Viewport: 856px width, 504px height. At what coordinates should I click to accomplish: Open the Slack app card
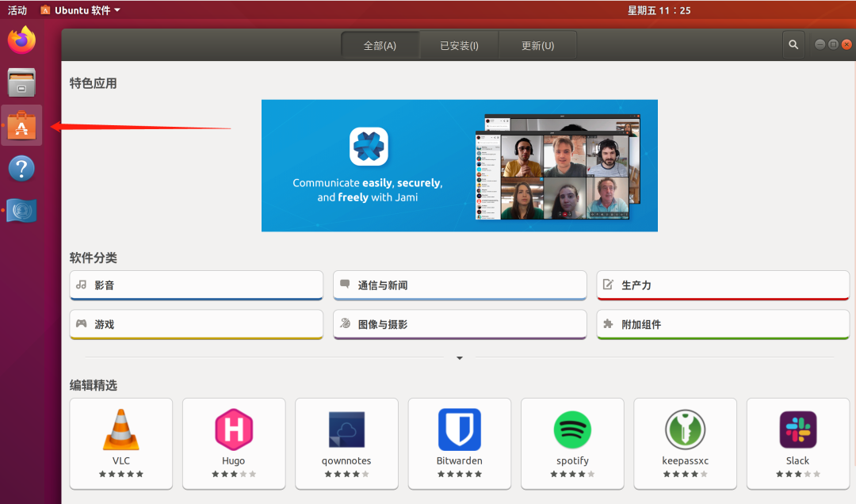(797, 444)
